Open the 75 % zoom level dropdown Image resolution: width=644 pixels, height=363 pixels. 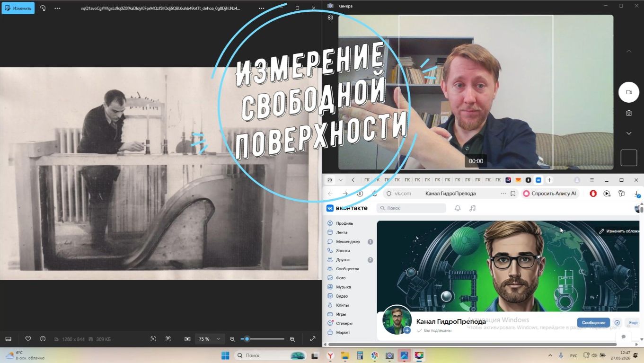[x=209, y=339]
